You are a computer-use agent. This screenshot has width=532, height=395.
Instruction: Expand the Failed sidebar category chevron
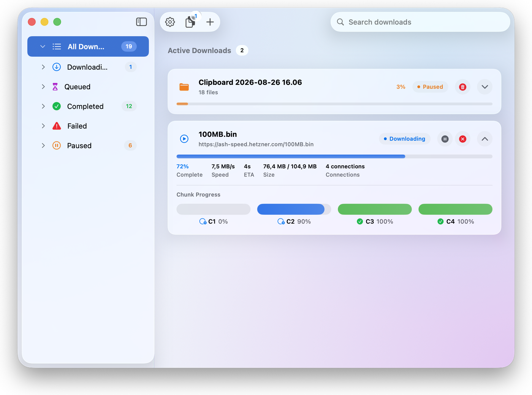click(43, 126)
